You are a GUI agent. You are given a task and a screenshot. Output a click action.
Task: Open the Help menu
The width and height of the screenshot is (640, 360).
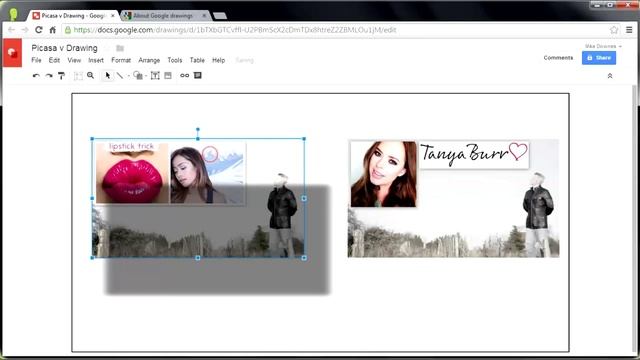(x=218, y=60)
